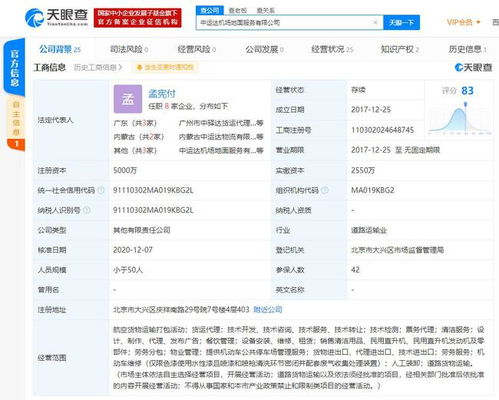Click the 评分 83 score value

click(467, 91)
